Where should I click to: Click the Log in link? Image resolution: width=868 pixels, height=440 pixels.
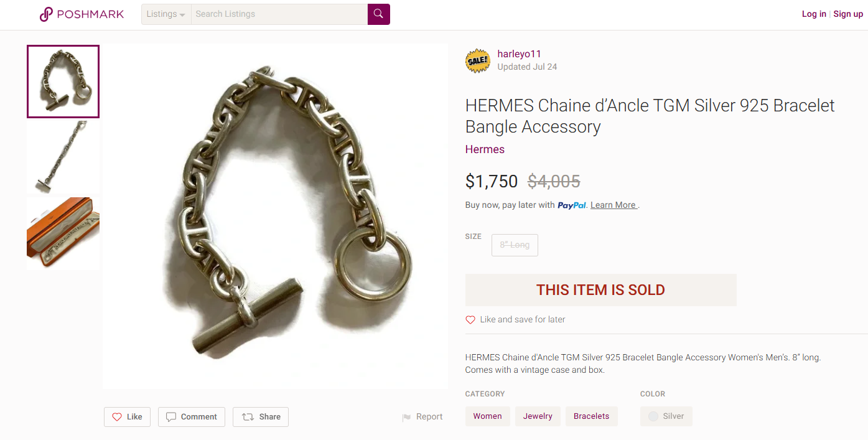[x=814, y=14]
